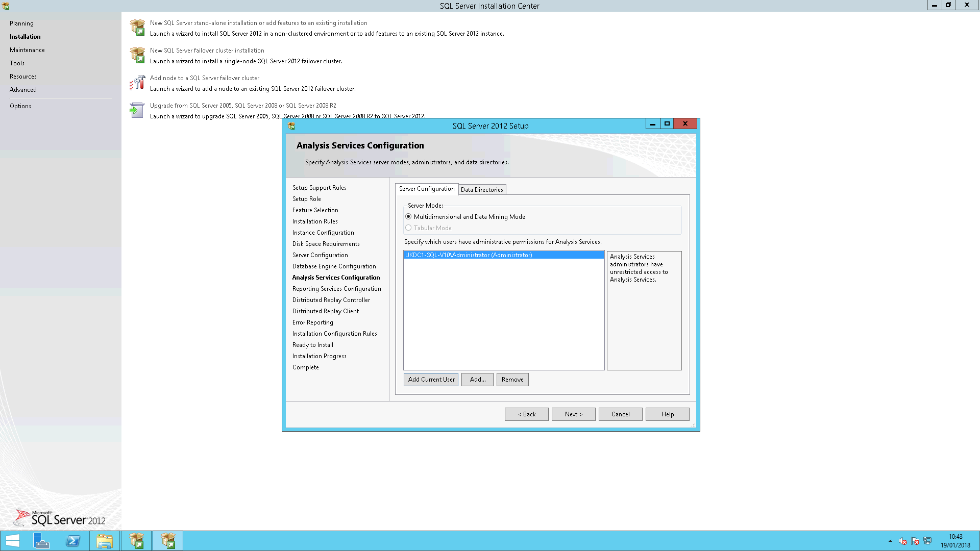
Task: Click the Upgrade SQL Server arrow icon
Action: tap(136, 110)
